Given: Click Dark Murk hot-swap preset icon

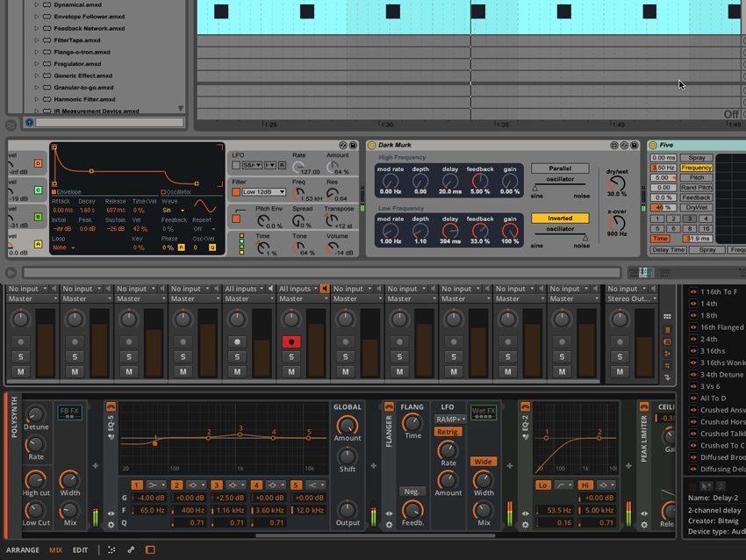Looking at the screenshot, I should (624, 145).
